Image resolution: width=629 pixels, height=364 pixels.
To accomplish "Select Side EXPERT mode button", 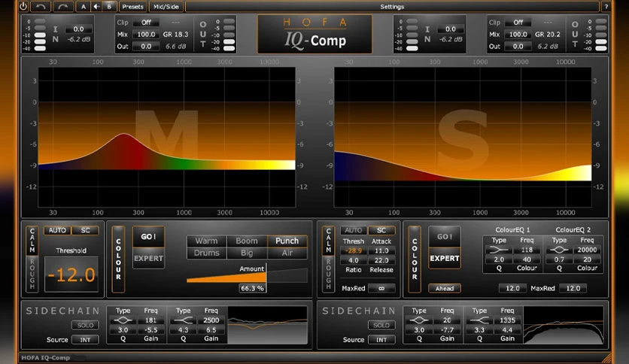I will (445, 259).
